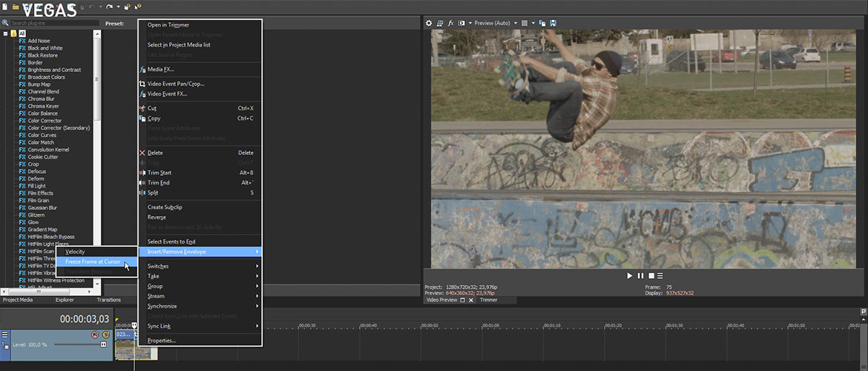Image resolution: width=868 pixels, height=371 pixels.
Task: Open the Redo history dropdown arrow
Action: click(x=118, y=7)
